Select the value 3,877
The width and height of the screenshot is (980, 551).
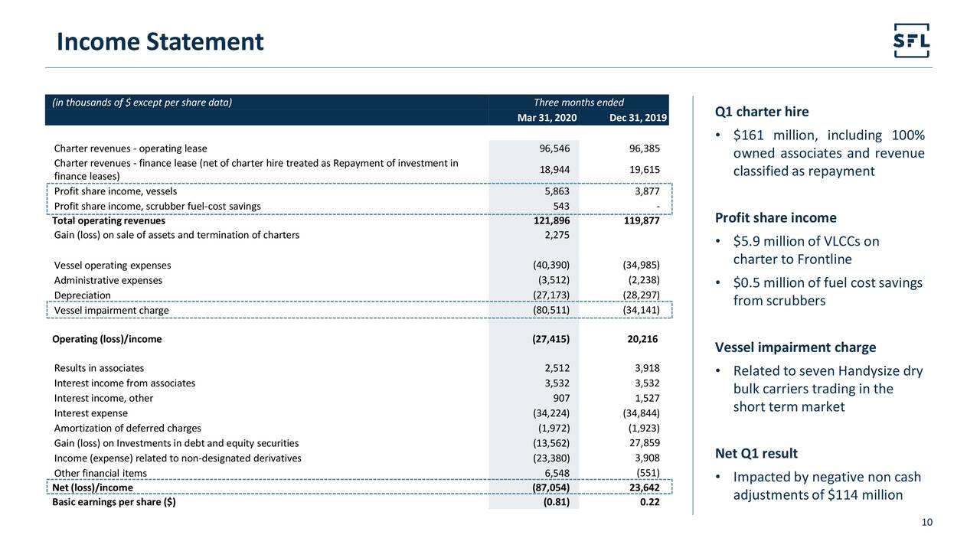click(647, 192)
